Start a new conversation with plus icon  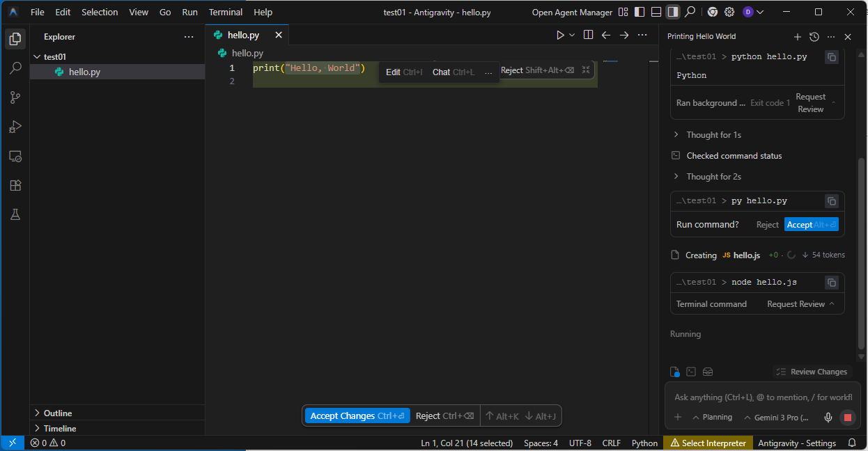pos(798,36)
